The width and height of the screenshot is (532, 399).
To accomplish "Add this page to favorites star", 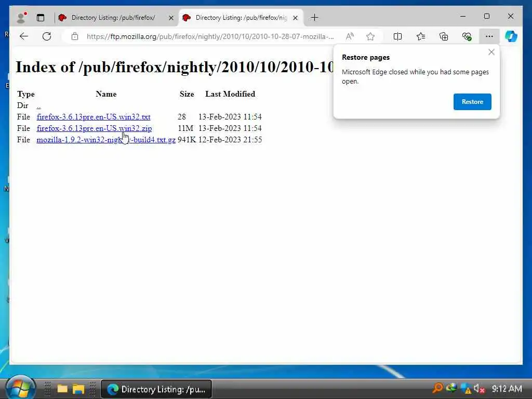I will click(x=370, y=36).
